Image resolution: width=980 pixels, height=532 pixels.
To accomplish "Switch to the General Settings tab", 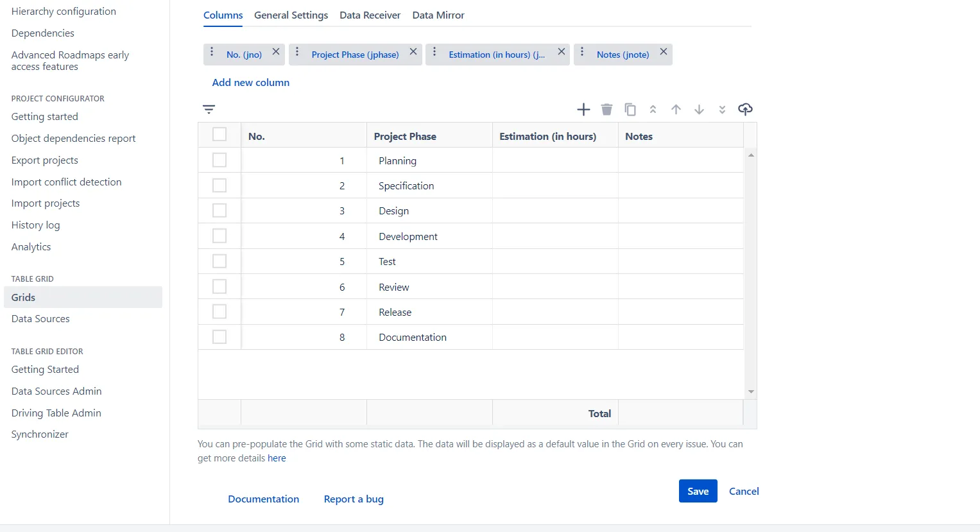I will [291, 15].
